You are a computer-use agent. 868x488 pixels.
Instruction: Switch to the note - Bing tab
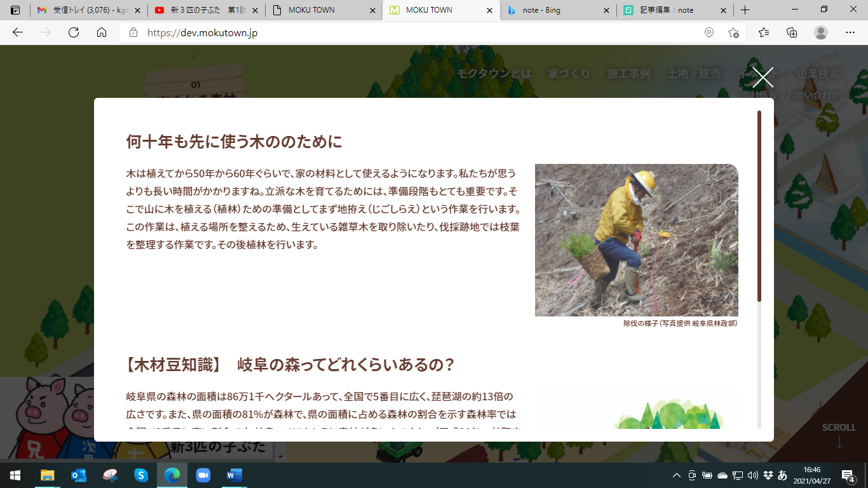click(558, 10)
